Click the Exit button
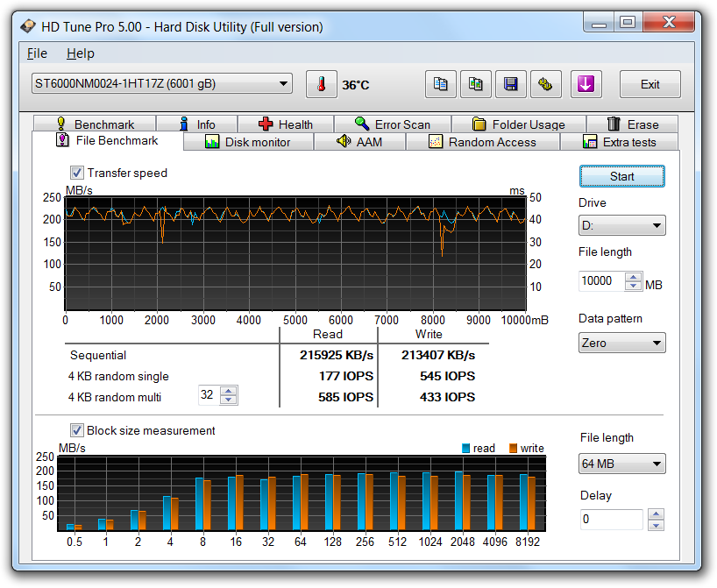 pyautogui.click(x=650, y=85)
